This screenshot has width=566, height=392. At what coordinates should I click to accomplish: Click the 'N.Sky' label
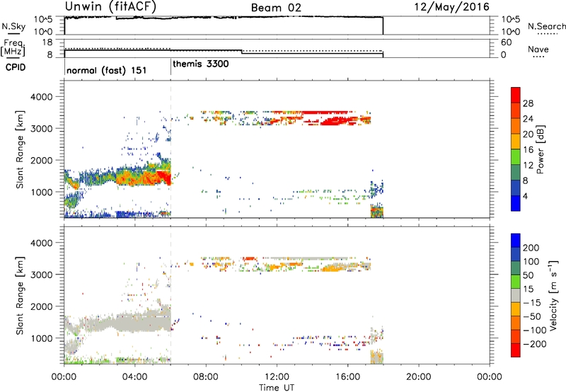click(x=13, y=26)
